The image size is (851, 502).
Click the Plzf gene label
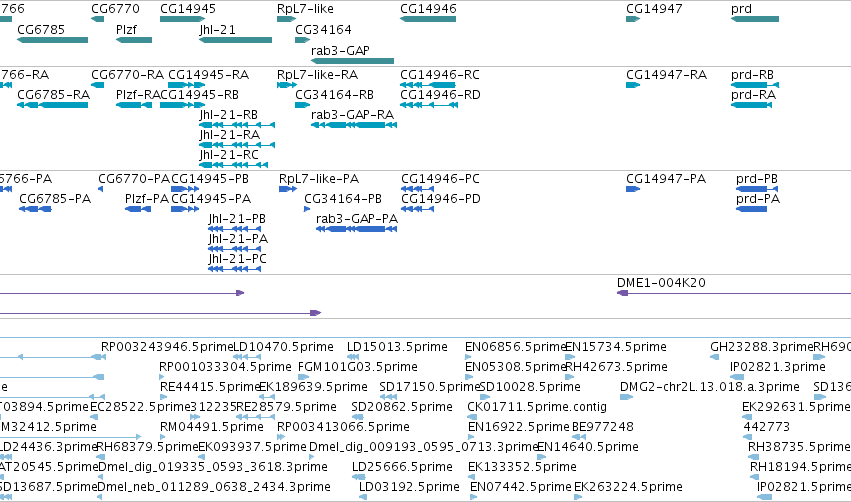(126, 29)
